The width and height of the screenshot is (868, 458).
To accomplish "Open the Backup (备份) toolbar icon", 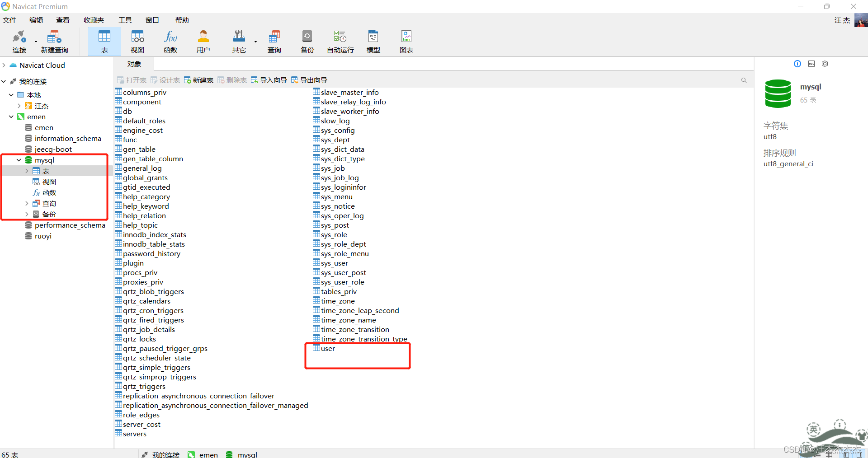I will (x=307, y=37).
